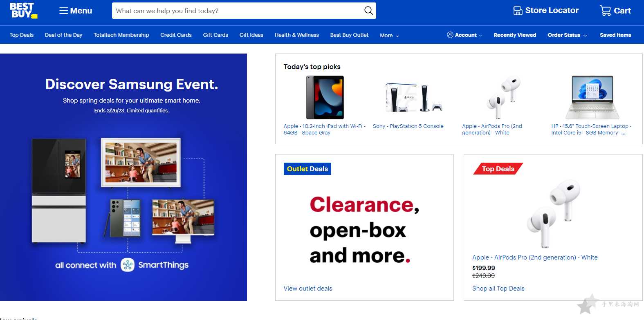Click Today's top picks heading

pyautogui.click(x=312, y=67)
